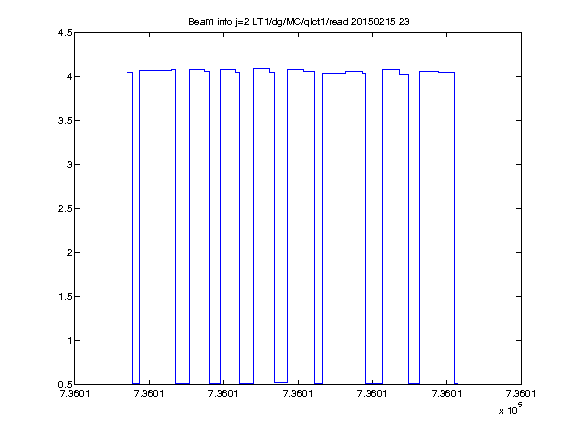576x432 pixels.
Task: Select the 3.5 y-axis tick label
Action: click(x=65, y=121)
